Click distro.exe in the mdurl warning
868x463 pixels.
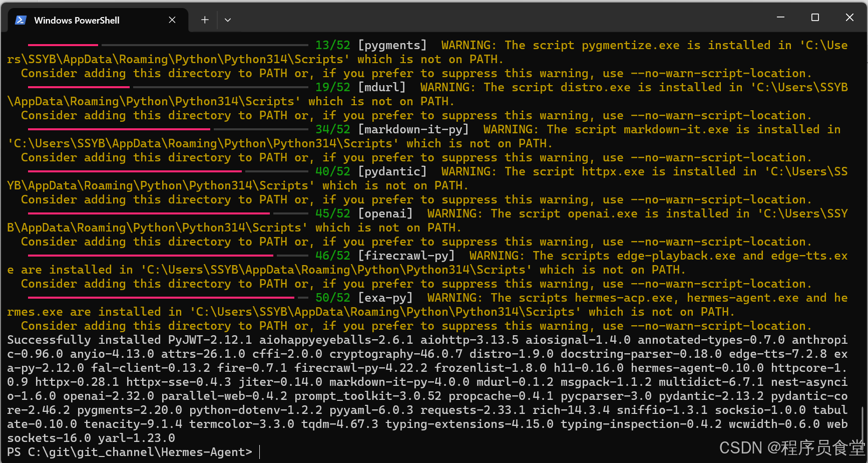coord(596,87)
